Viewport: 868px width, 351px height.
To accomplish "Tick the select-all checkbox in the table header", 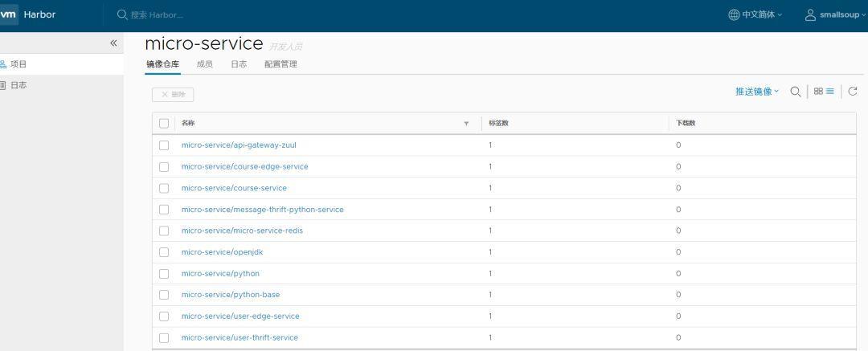I will pyautogui.click(x=164, y=124).
